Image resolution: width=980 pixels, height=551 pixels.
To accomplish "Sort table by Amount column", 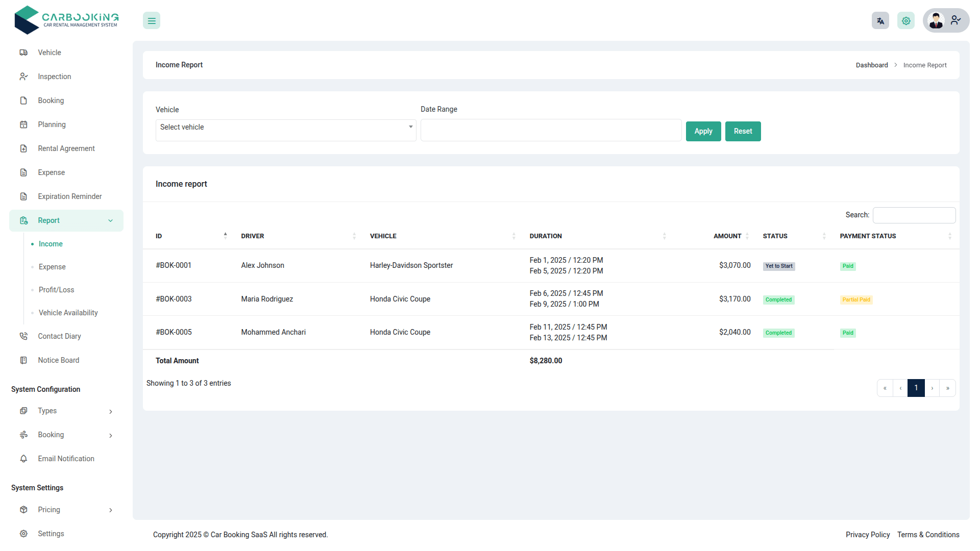I will click(x=727, y=236).
